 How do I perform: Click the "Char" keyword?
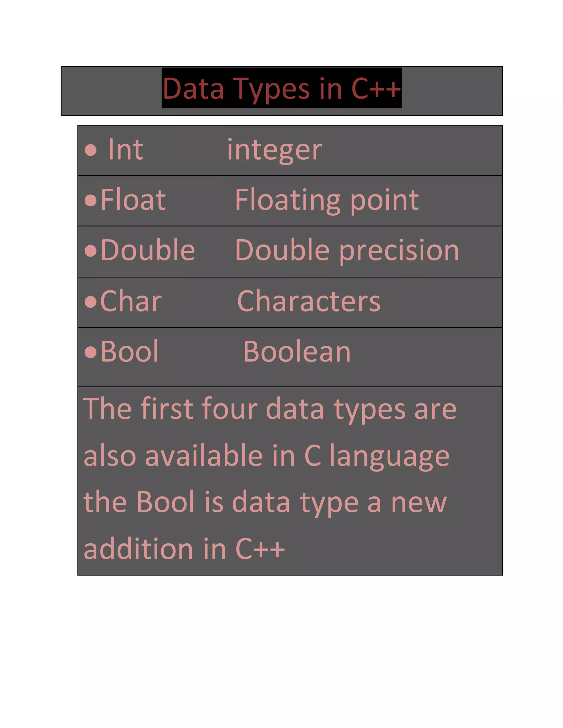click(131, 301)
